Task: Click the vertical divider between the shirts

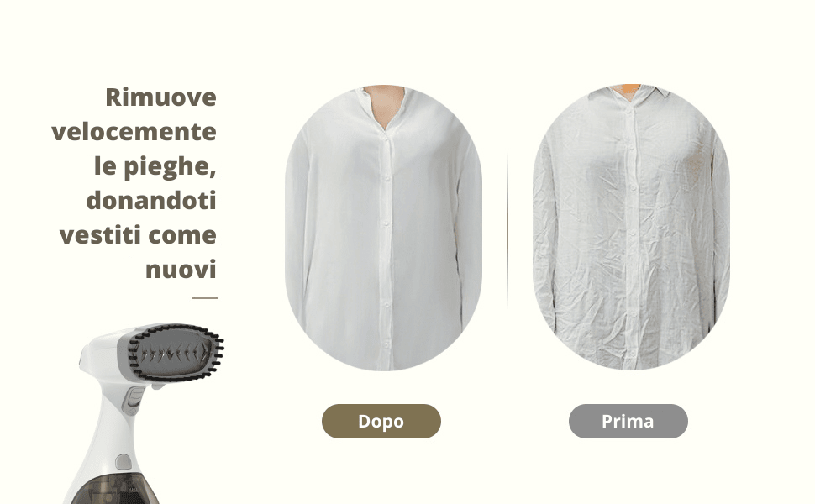Action: coord(507,228)
